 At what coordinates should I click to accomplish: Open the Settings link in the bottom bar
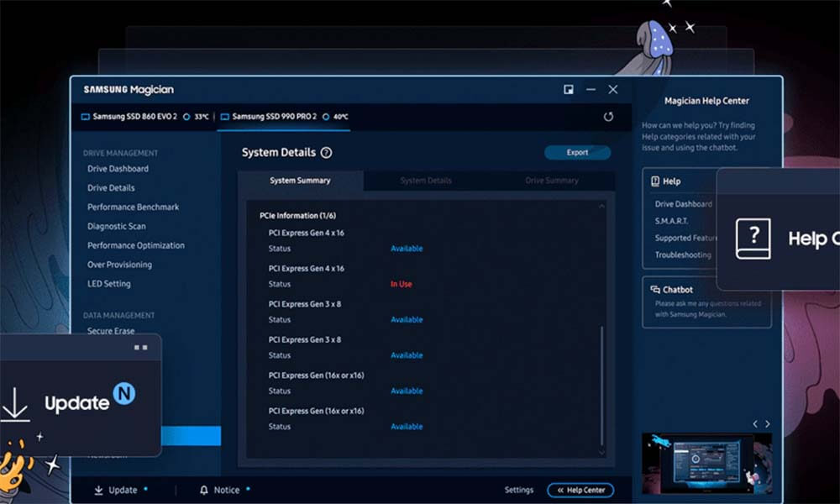[518, 490]
